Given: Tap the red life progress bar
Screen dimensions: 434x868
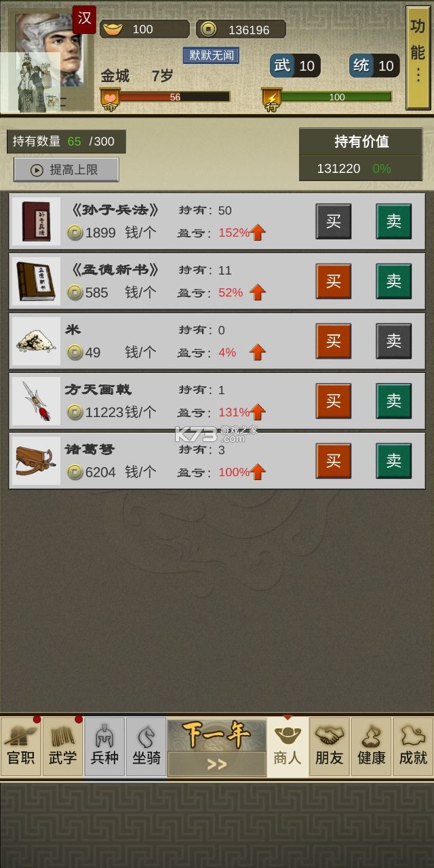Looking at the screenshot, I should (x=175, y=97).
